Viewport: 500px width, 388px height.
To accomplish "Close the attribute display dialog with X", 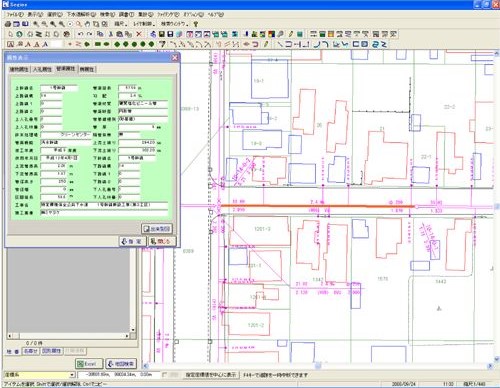I will (x=175, y=58).
